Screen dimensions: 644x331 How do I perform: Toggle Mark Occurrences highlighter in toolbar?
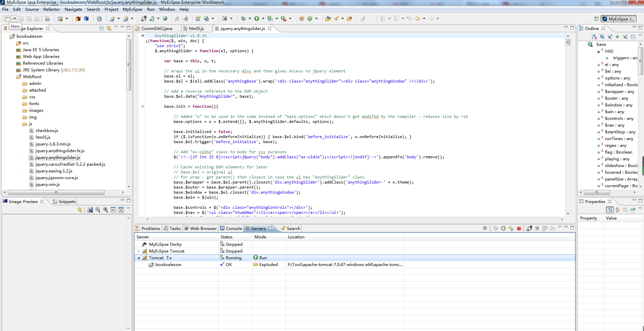coord(362,19)
